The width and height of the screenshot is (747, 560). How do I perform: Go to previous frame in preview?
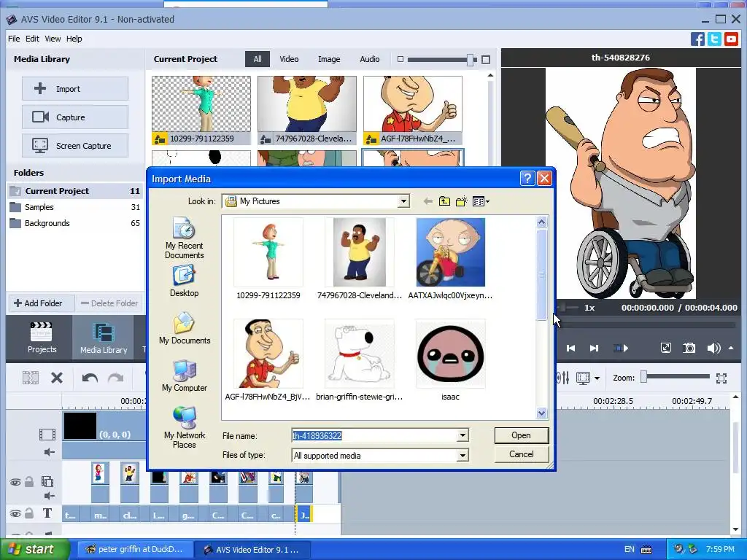click(570, 349)
